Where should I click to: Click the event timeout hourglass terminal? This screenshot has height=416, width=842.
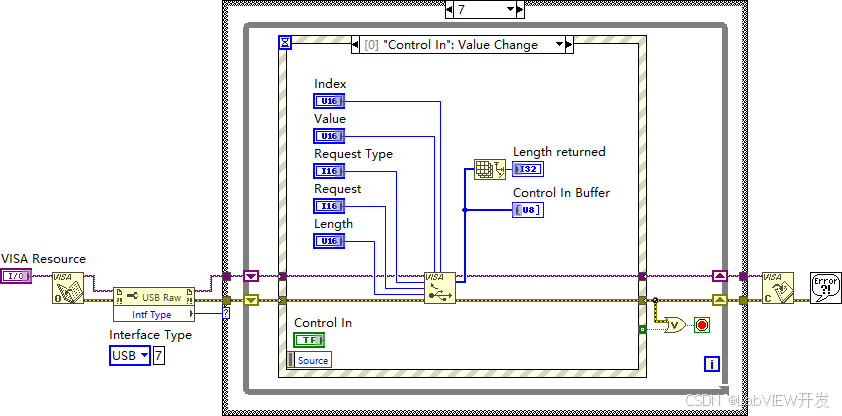click(285, 42)
